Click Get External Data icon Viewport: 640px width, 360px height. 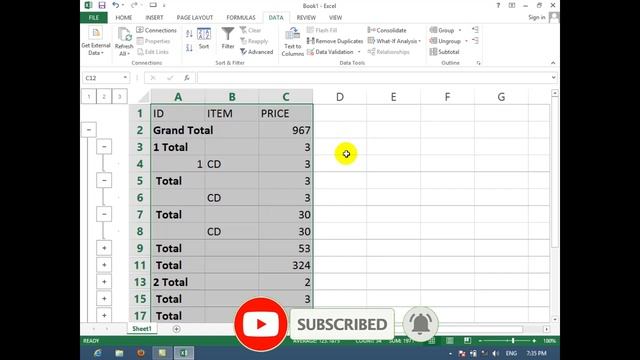point(96,33)
